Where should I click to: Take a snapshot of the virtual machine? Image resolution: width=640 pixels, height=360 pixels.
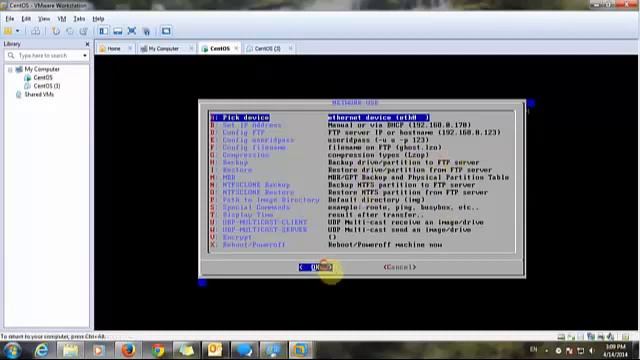[56, 31]
